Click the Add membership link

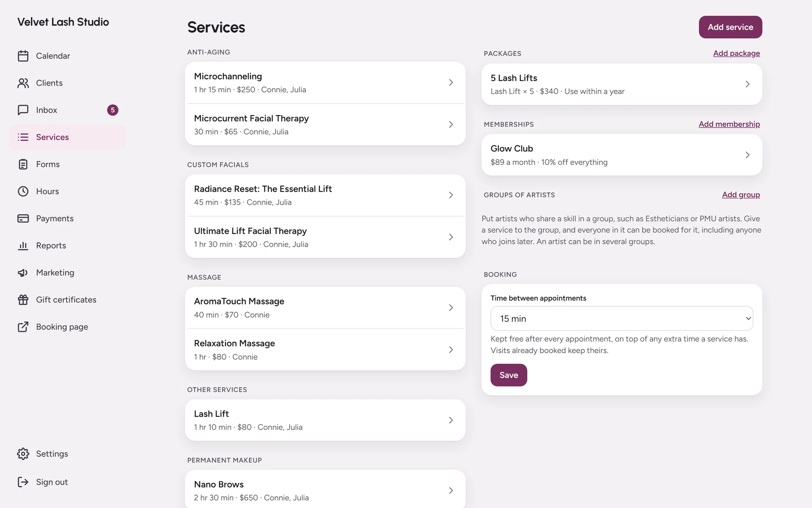[x=729, y=124]
